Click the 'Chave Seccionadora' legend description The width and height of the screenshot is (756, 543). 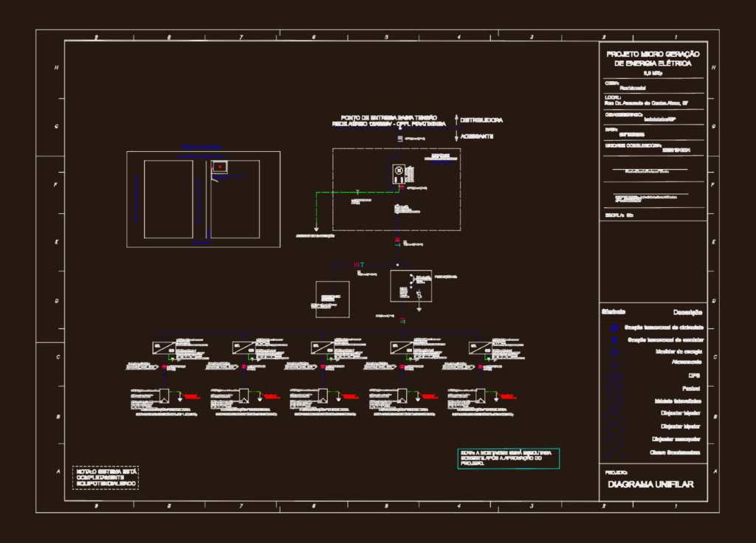(x=675, y=452)
